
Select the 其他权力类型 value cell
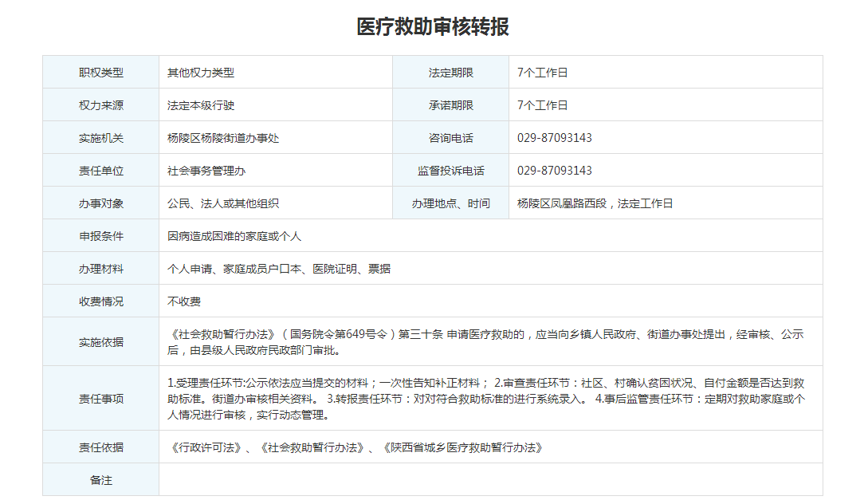pyautogui.click(x=201, y=73)
